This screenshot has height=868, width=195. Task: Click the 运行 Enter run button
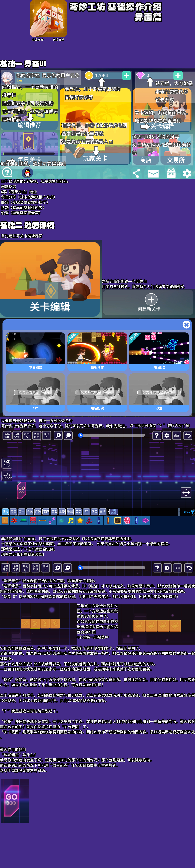[7, 476]
